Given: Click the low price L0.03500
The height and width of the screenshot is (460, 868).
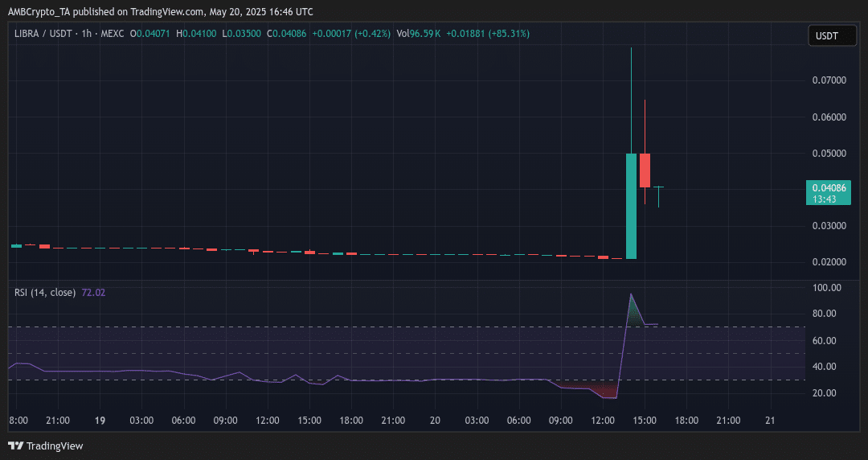Looking at the screenshot, I should pyautogui.click(x=241, y=34).
